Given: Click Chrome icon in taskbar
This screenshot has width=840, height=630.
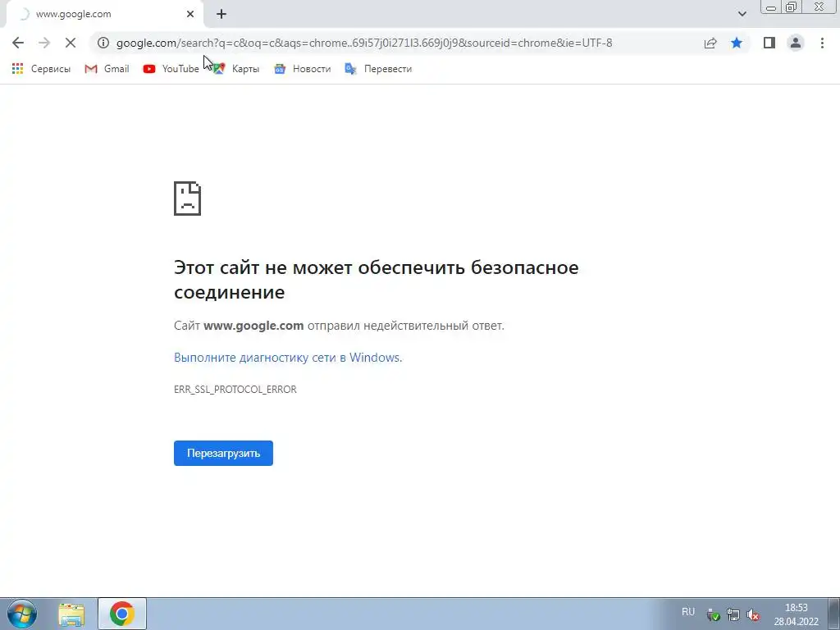Looking at the screenshot, I should click(122, 614).
